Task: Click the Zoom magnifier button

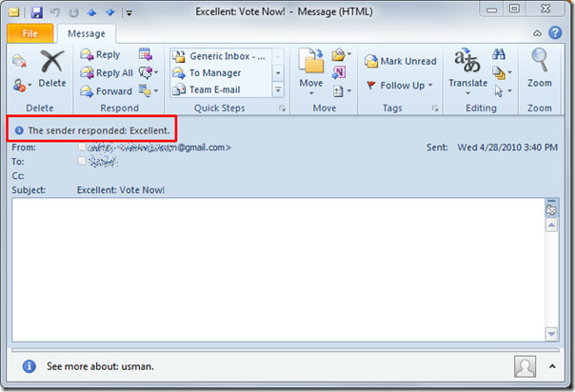Action: 540,69
